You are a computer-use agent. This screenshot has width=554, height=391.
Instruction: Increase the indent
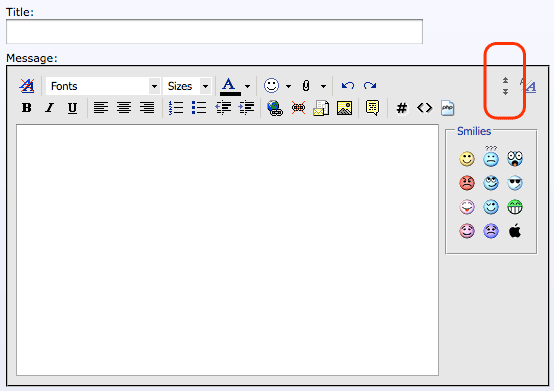pos(246,108)
